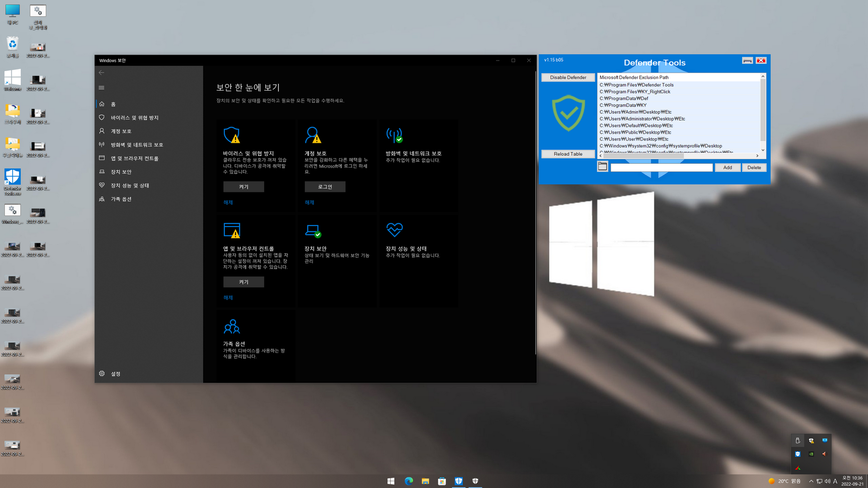Collapse tray overflow with the chevron arrow
868x488 pixels.
coord(811,481)
